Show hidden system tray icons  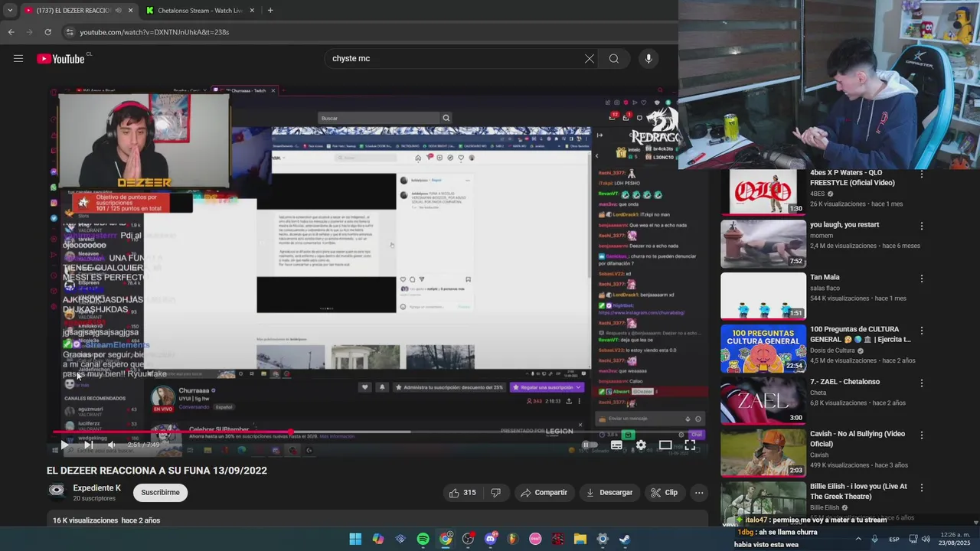coord(858,539)
